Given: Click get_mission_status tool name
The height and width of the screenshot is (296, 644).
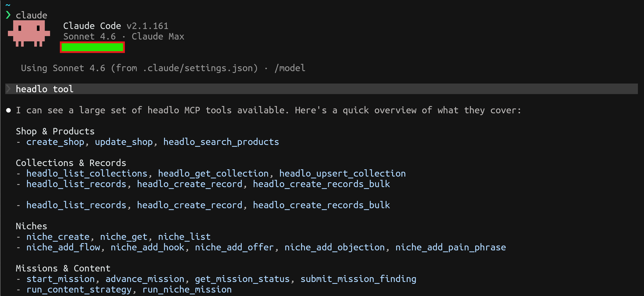Looking at the screenshot, I should click(x=242, y=279).
